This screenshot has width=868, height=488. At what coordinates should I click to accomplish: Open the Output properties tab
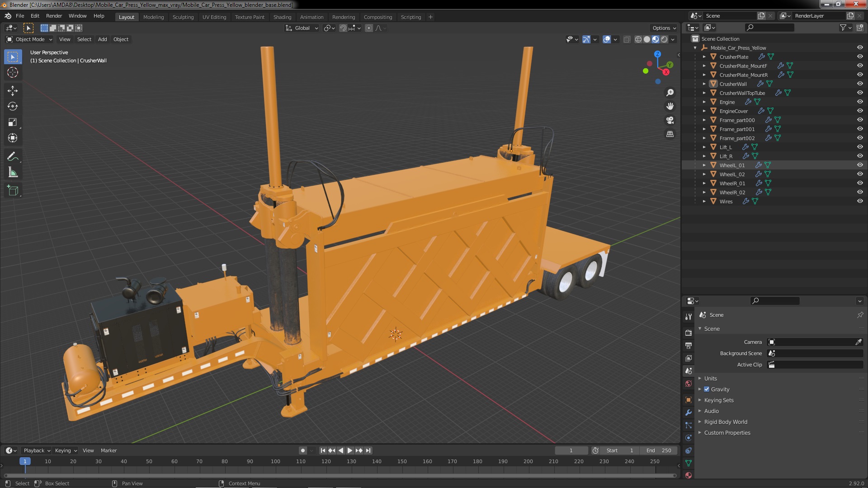point(689,345)
